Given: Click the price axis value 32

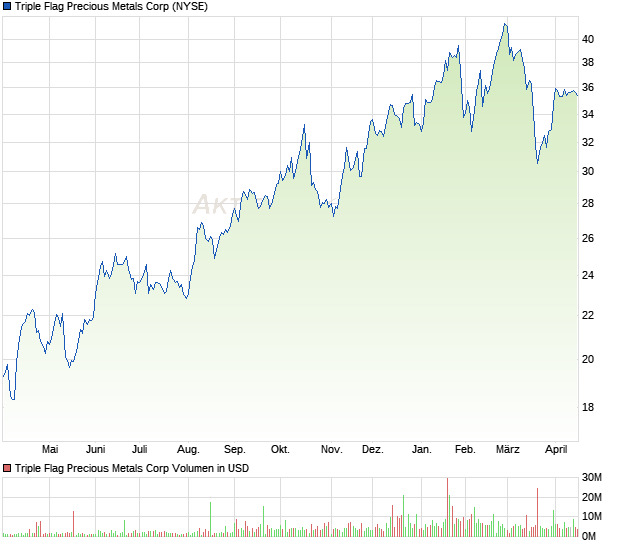Looking at the screenshot, I should tap(588, 142).
